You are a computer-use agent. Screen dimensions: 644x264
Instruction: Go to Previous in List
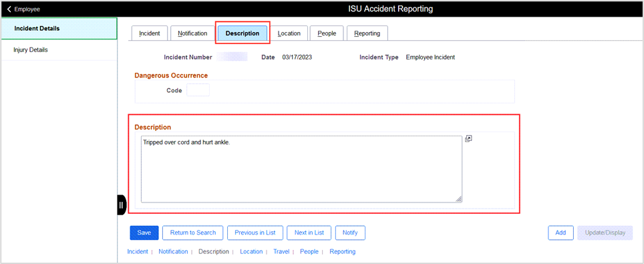[x=255, y=233]
